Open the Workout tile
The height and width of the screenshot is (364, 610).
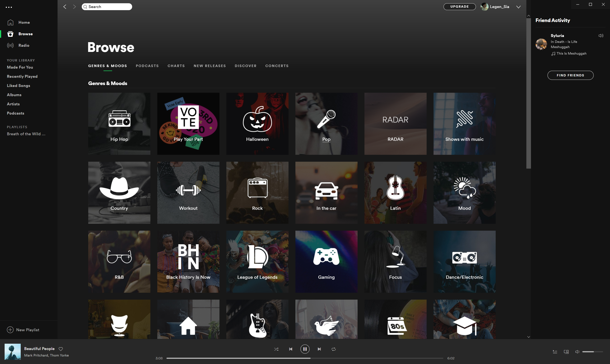click(x=188, y=193)
